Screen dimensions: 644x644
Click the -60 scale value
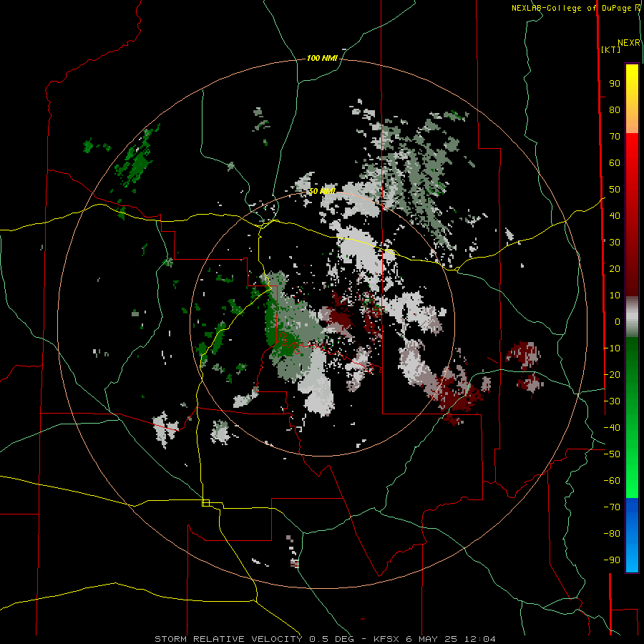coord(612,481)
